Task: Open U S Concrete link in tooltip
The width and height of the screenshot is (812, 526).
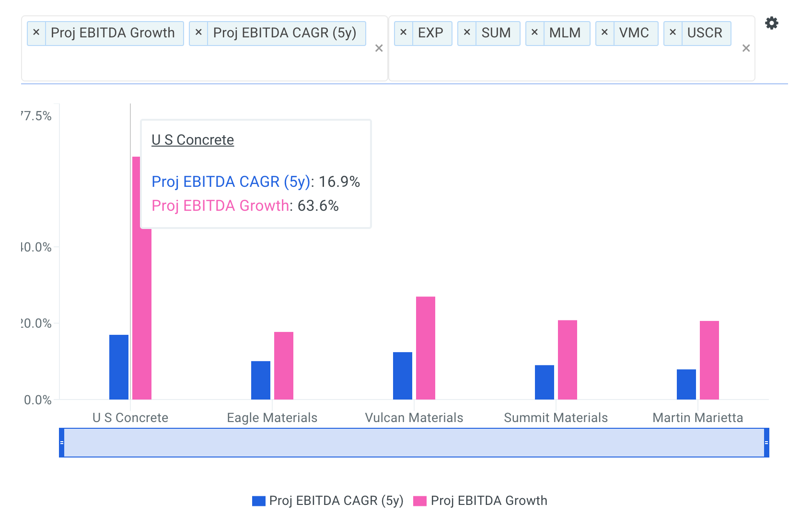Action: click(x=193, y=140)
